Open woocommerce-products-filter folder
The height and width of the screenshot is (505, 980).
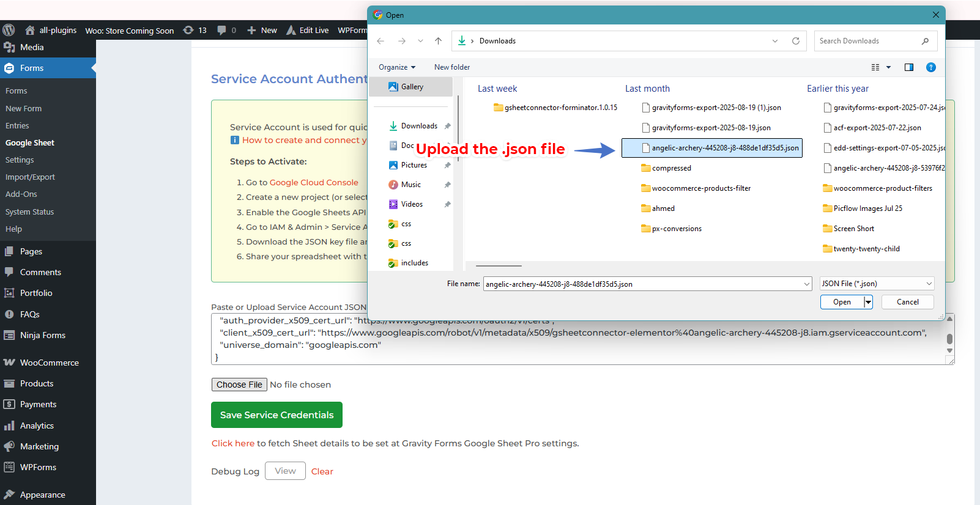[x=696, y=188]
